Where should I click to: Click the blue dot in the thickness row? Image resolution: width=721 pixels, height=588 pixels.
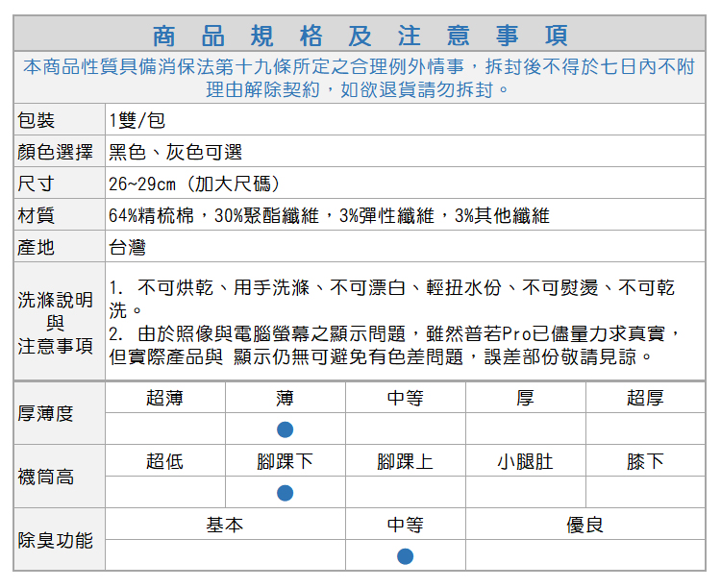286,429
